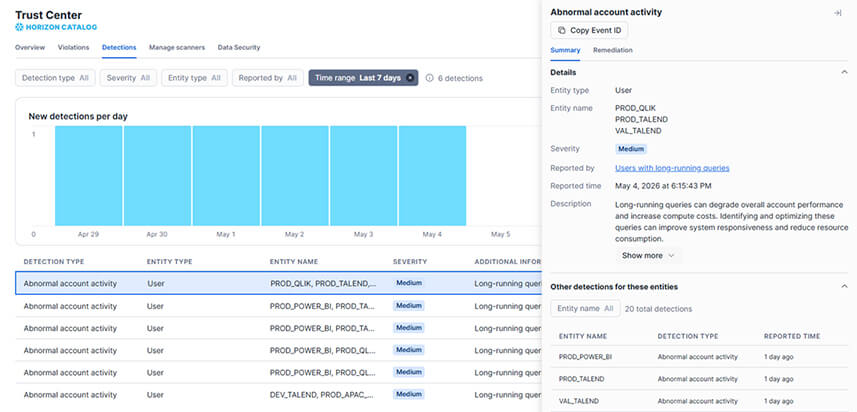The image size is (857, 412).
Task: Click the Apr 29 chart bar
Action: 89,175
